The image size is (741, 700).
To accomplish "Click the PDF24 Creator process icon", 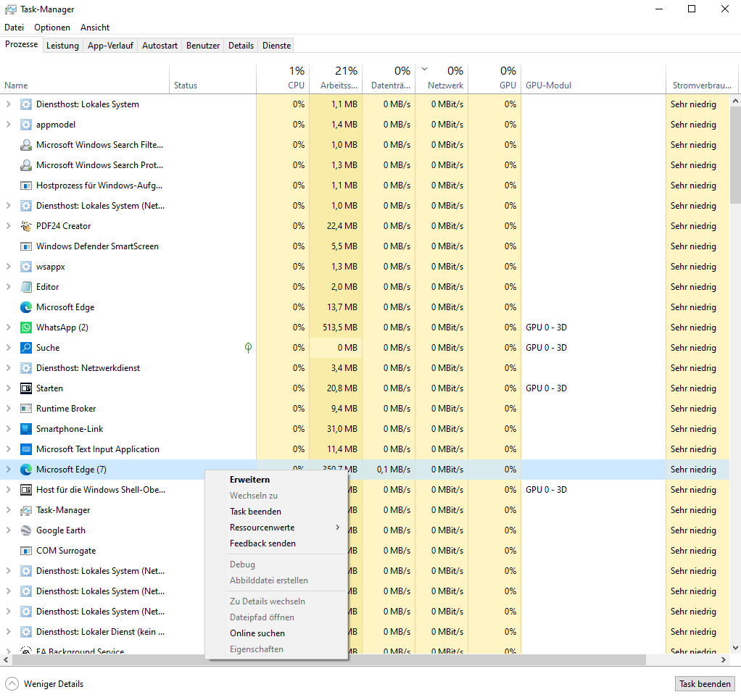I will (x=26, y=226).
